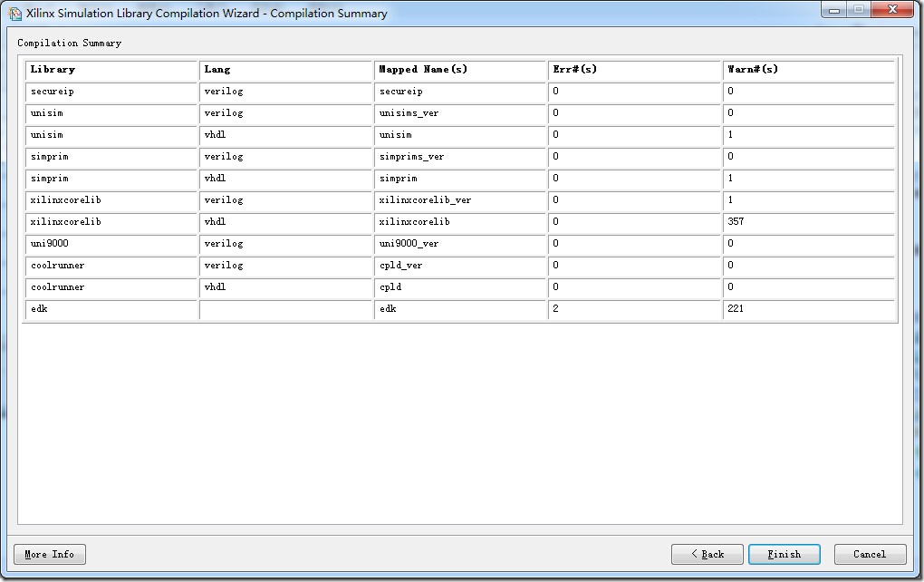
Task: Select the unisims_ver mapped name cell
Action: pos(460,113)
